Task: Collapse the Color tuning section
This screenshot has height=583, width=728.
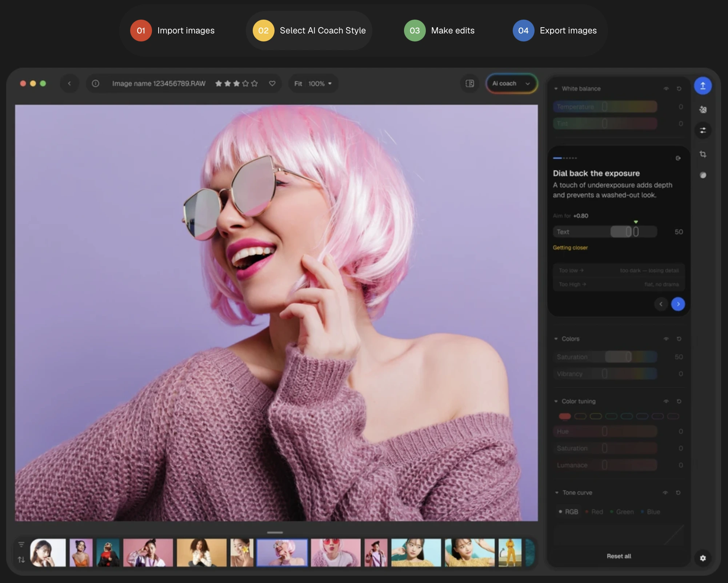Action: tap(556, 401)
